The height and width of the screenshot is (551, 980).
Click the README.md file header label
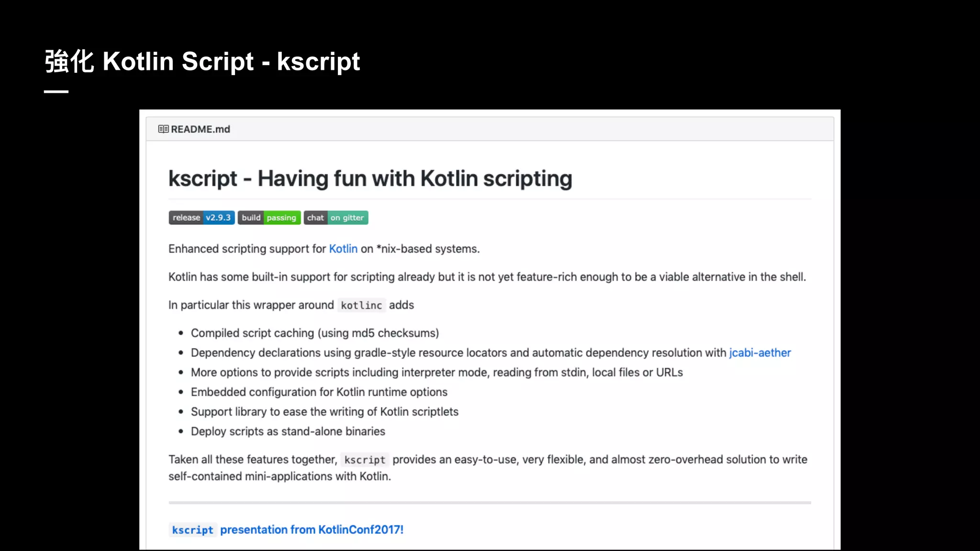200,129
